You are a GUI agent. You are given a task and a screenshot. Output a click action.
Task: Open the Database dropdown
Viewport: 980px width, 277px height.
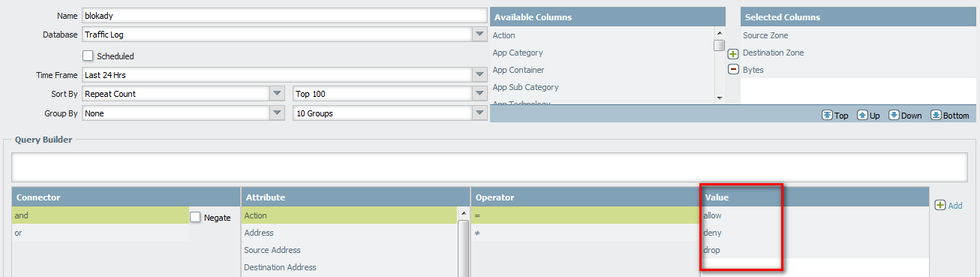pyautogui.click(x=479, y=35)
